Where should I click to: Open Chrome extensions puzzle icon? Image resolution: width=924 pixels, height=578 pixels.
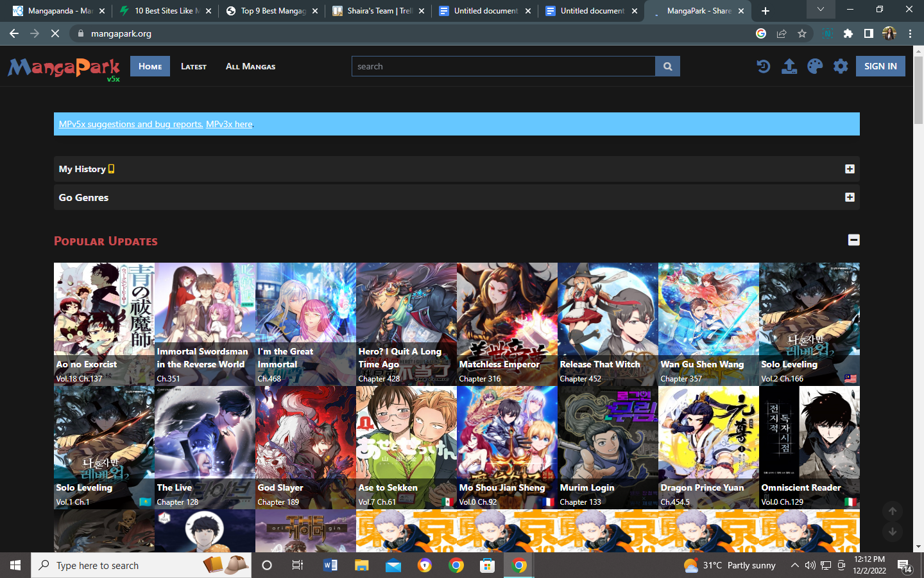pos(848,33)
